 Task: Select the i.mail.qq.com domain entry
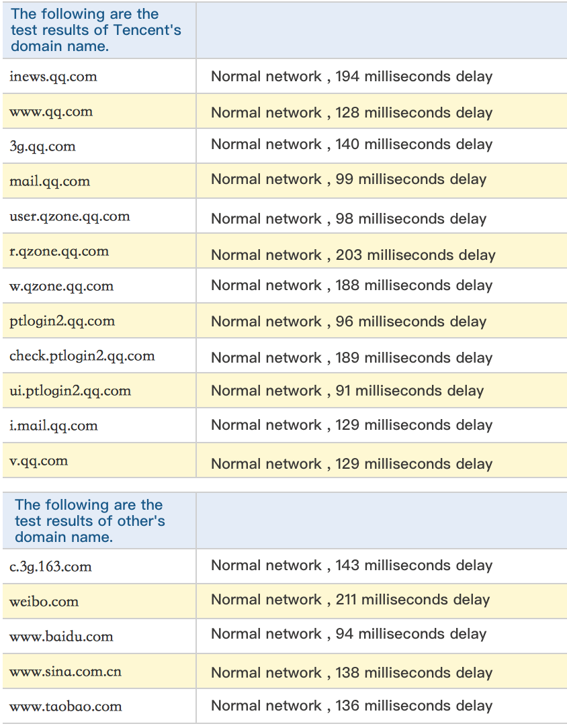[x=54, y=426]
